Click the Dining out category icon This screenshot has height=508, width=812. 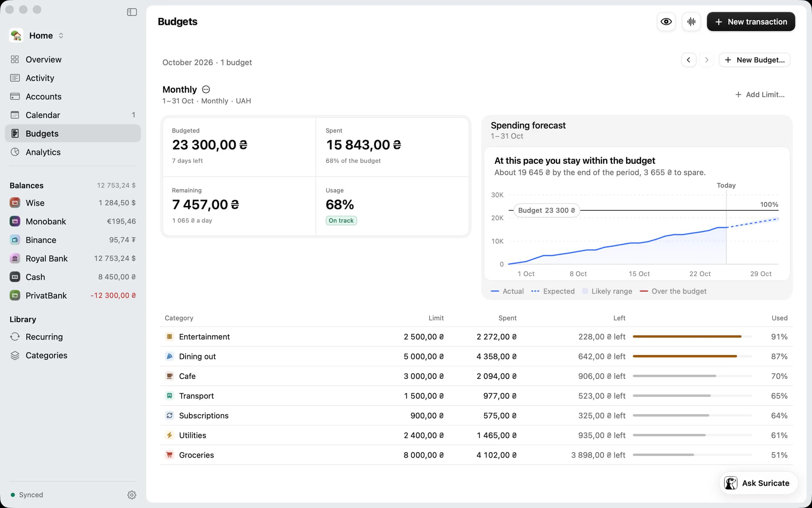pos(170,356)
